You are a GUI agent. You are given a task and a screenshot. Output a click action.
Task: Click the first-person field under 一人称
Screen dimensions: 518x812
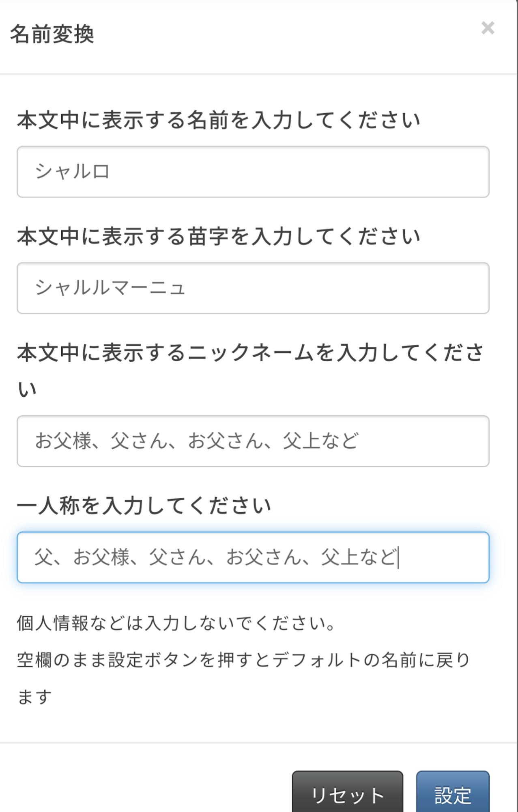click(253, 557)
